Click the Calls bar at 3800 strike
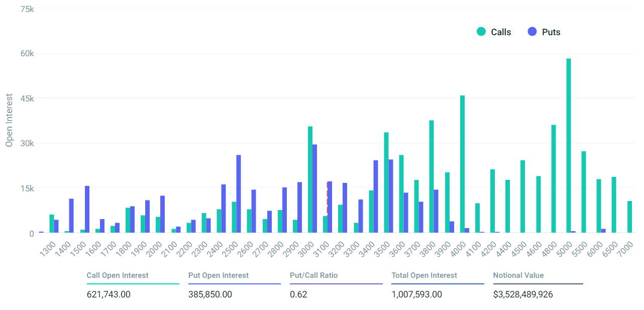Image resolution: width=644 pixels, height=310 pixels. [x=432, y=176]
